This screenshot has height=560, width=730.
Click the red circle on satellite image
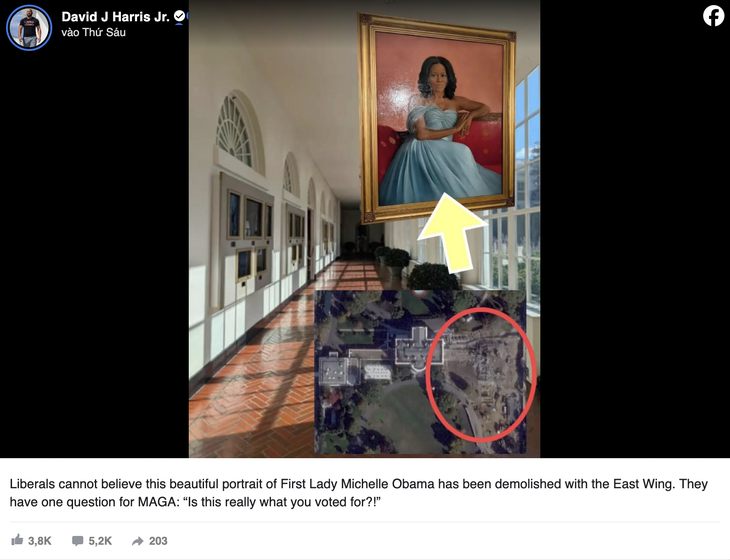(482, 374)
